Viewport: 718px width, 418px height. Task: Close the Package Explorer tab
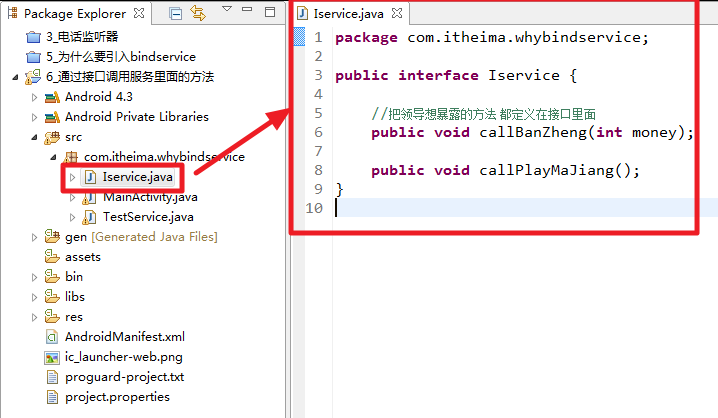(139, 13)
